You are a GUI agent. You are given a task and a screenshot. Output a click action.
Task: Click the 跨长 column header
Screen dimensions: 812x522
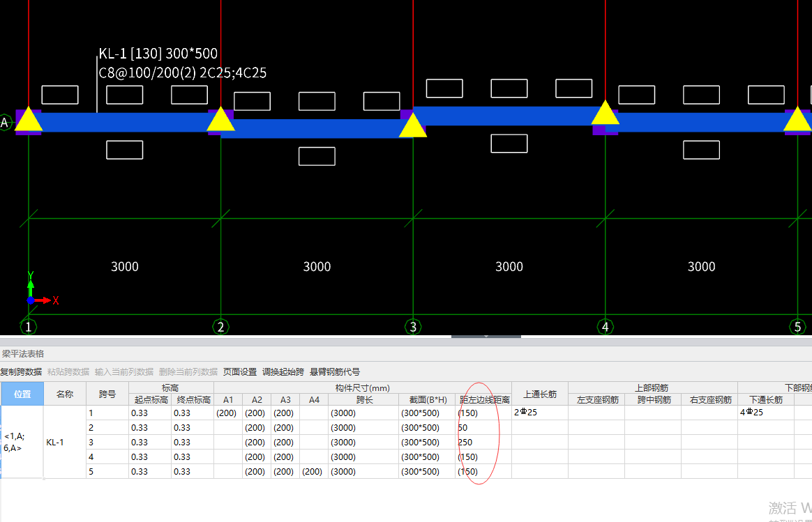363,400
